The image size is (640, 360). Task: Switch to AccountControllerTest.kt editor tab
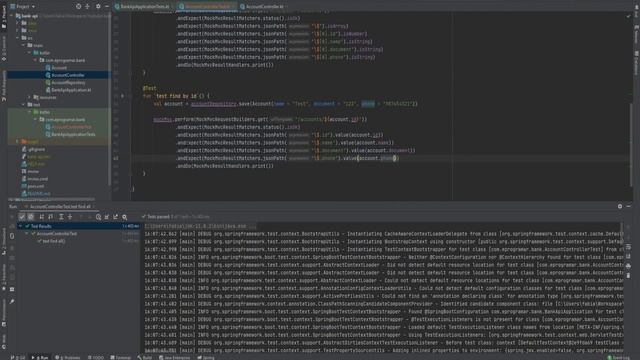[x=207, y=7]
